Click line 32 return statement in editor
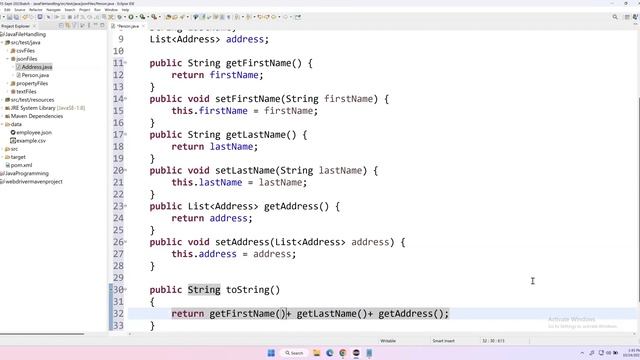640x360 pixels. [310, 313]
